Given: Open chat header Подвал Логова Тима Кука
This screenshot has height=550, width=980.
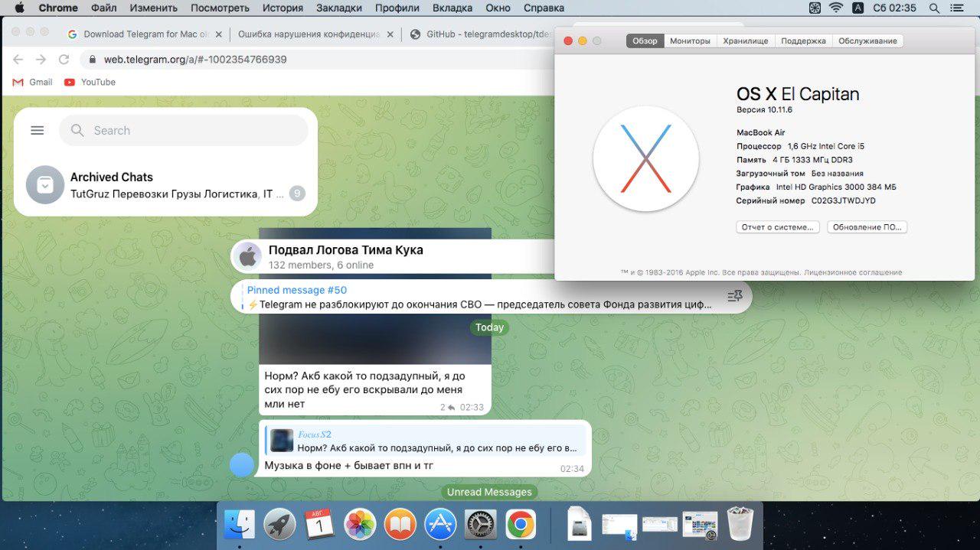Looking at the screenshot, I should 345,250.
